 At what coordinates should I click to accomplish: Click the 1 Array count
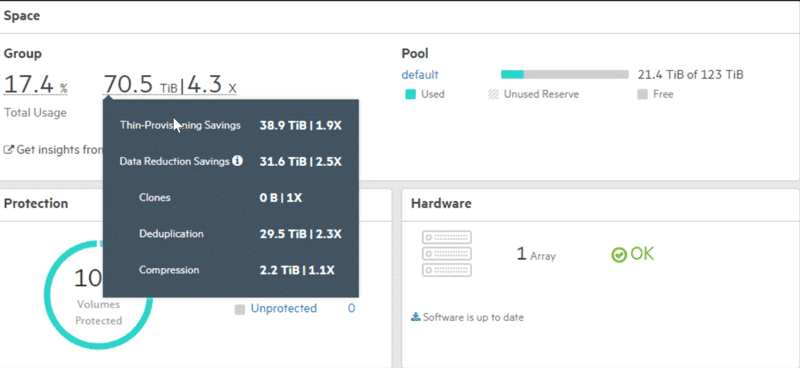(x=536, y=254)
